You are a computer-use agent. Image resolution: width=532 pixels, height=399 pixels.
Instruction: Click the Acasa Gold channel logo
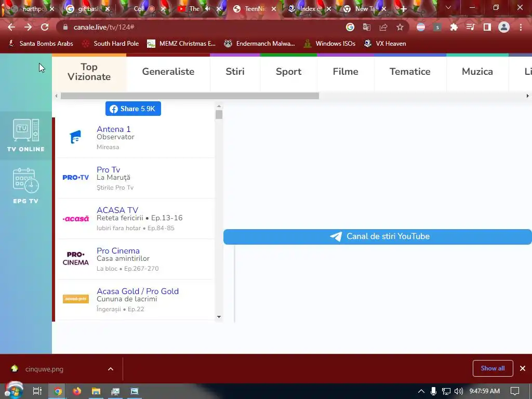[76, 299]
